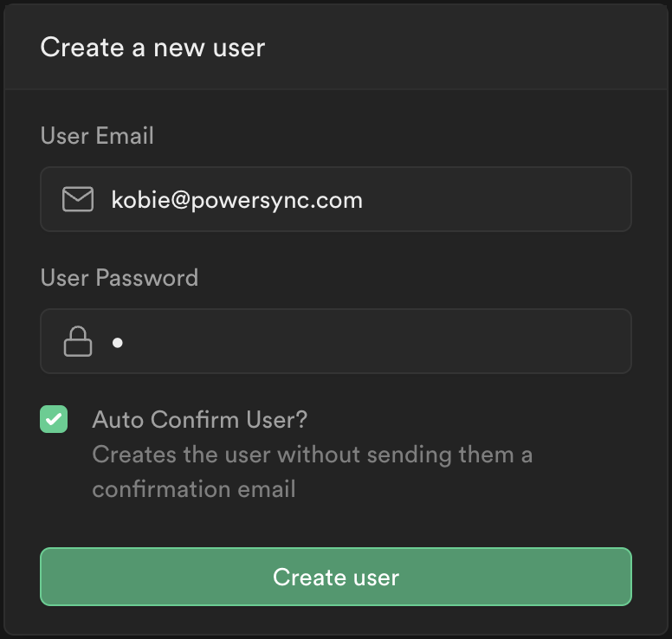672x639 pixels.
Task: Click the padlock icon in password field
Action: pyautogui.click(x=78, y=341)
